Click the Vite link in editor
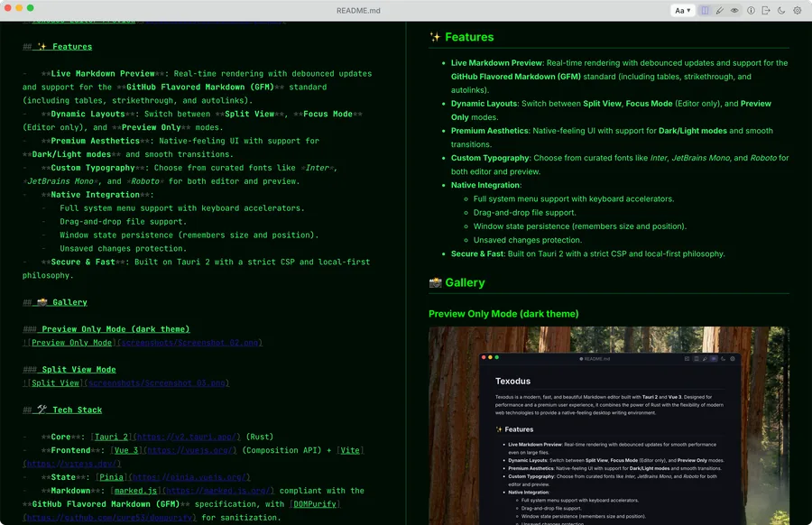This screenshot has height=525, width=812. click(350, 450)
